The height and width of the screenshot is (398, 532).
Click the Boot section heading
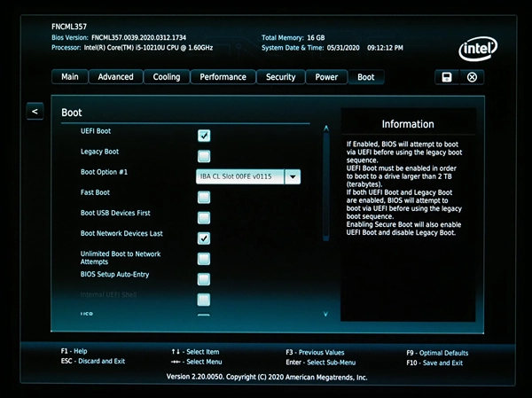72,113
